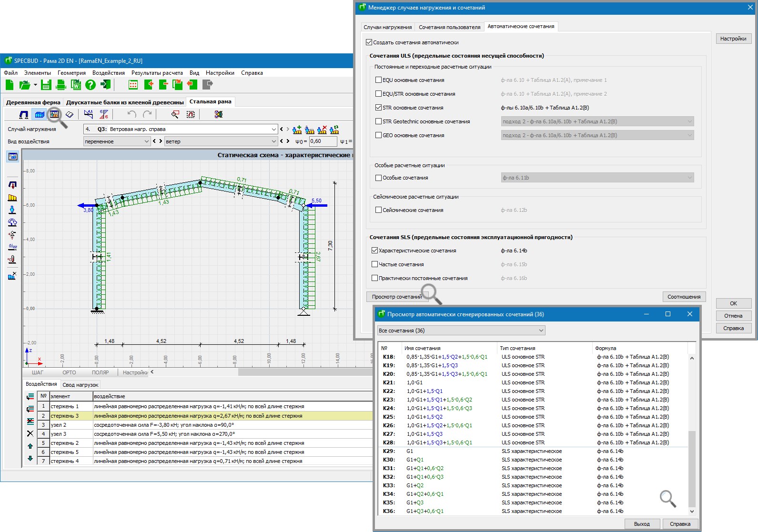Switch to the Сочетания пользователя tab

[449, 27]
